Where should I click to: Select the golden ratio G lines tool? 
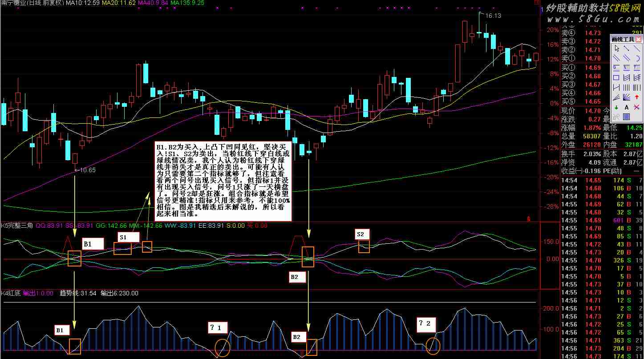616,67
